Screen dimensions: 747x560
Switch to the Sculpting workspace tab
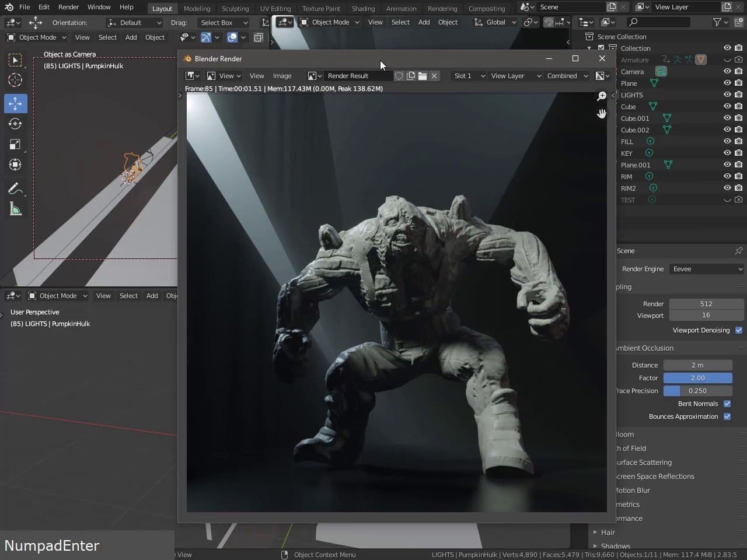tap(235, 9)
